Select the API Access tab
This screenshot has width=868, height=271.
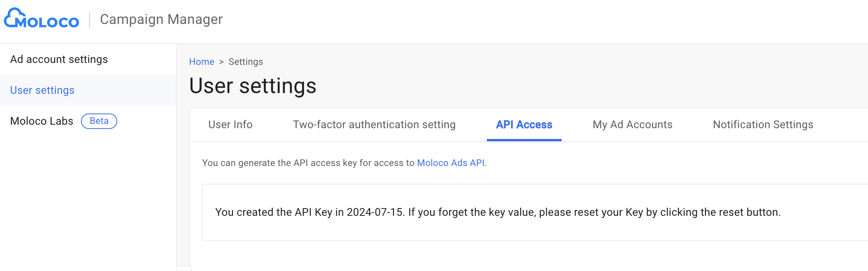point(524,125)
